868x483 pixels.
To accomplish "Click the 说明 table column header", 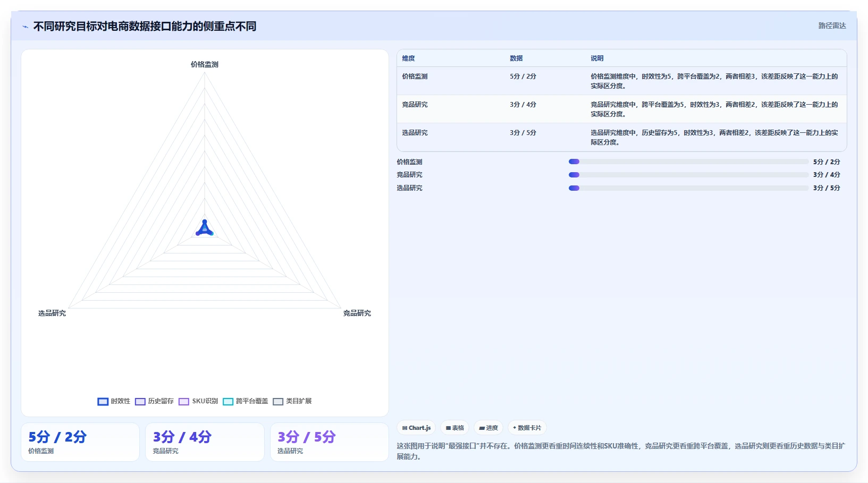I will coord(597,58).
